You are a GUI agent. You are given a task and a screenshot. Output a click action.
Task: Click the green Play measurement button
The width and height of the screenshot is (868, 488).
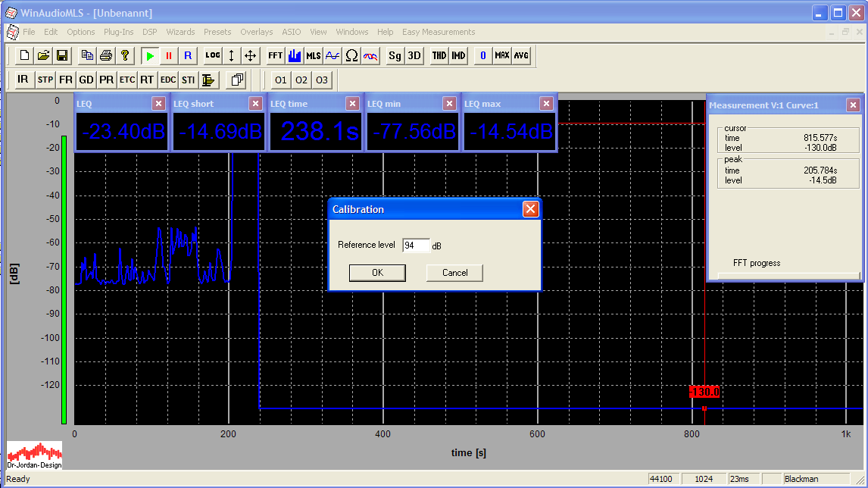click(x=150, y=55)
